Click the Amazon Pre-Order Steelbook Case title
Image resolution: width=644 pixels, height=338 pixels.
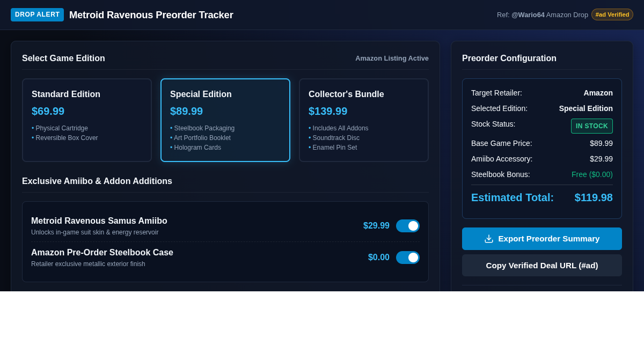[x=102, y=253]
